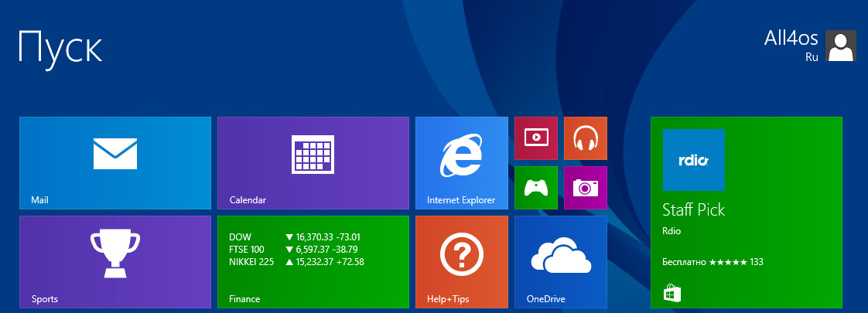Click the DOW index row in Finance
Screen dimensions: 868x313
(295, 236)
